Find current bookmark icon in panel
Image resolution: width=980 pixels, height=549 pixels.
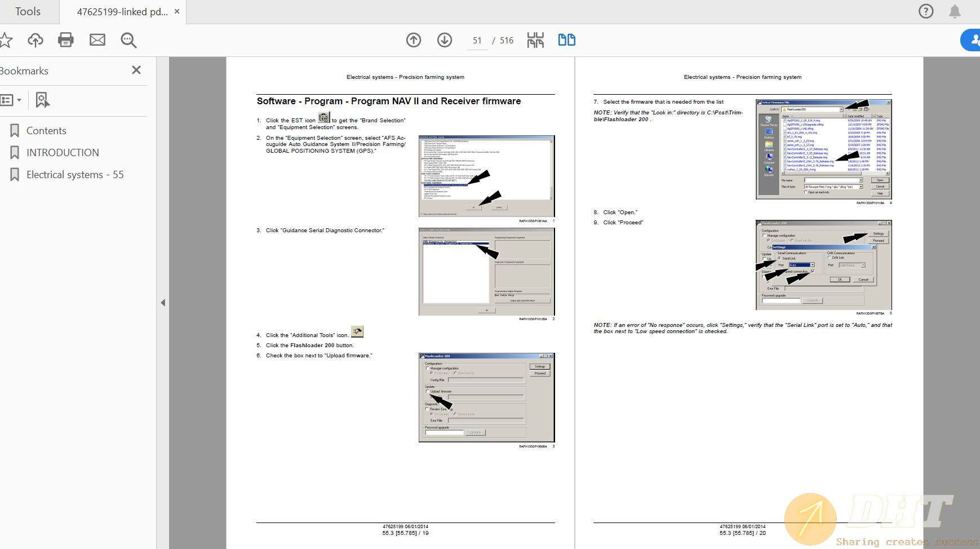pos(42,100)
